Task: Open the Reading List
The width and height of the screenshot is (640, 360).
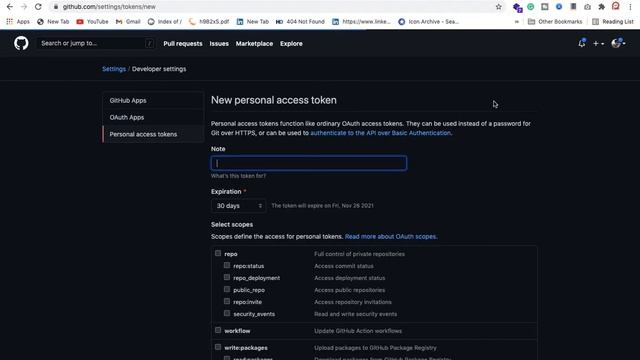Action: (613, 22)
